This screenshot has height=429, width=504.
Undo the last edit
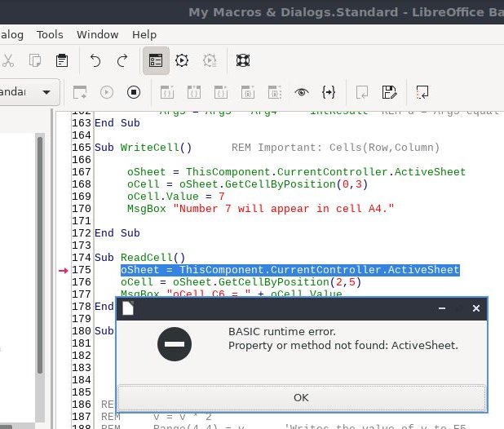(95, 60)
